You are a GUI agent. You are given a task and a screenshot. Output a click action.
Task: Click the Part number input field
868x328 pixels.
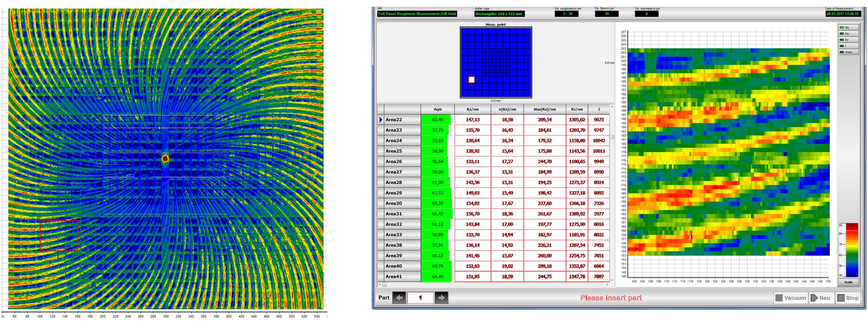(x=420, y=298)
